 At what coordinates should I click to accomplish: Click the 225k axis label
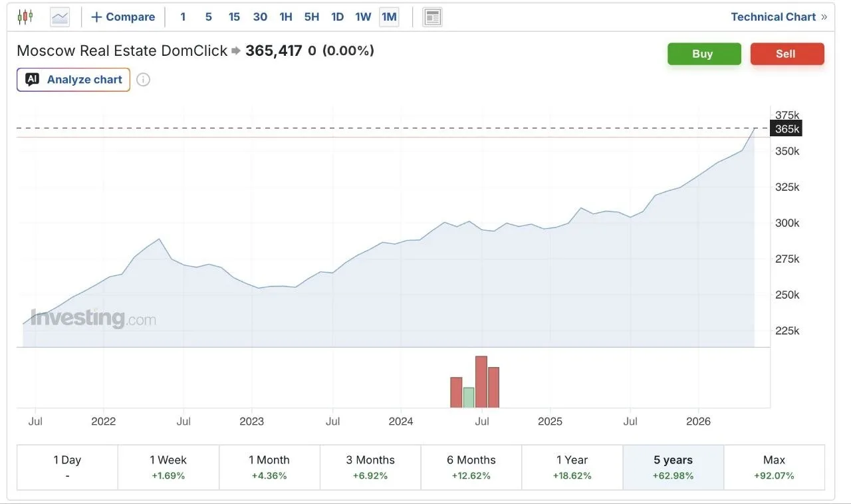787,330
